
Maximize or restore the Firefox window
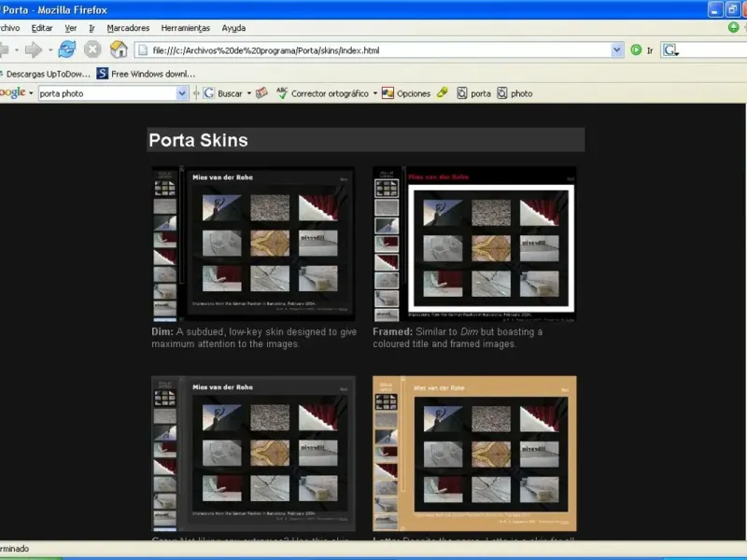732,9
